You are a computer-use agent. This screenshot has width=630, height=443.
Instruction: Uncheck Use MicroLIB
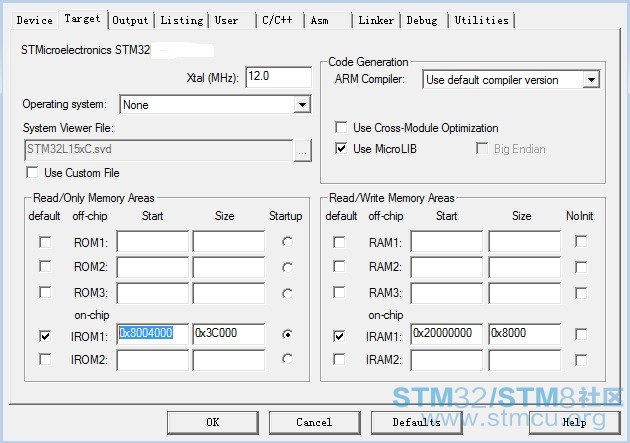tap(341, 149)
